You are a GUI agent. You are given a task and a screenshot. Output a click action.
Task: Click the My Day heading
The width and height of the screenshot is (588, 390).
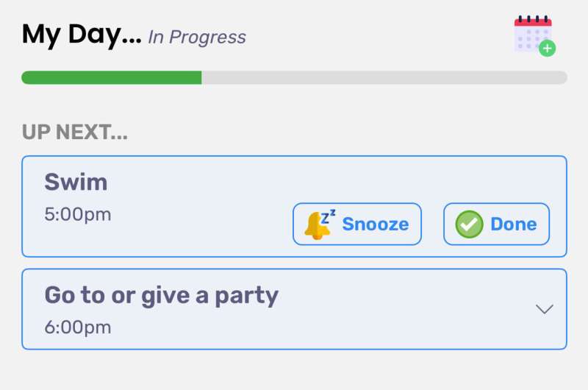(82, 35)
